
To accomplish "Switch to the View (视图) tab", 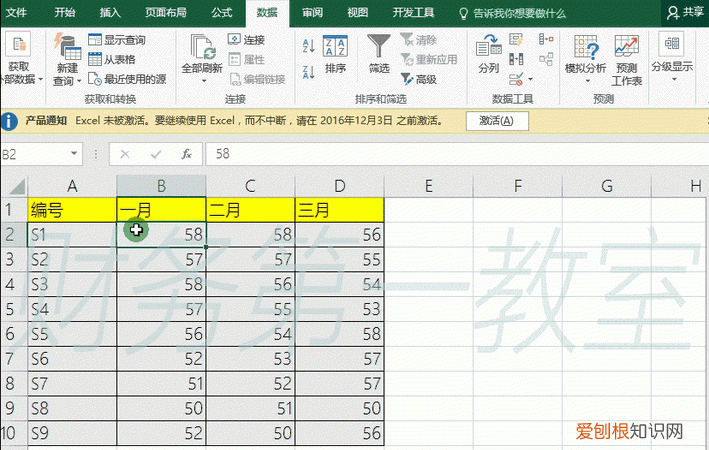I will coord(357,13).
